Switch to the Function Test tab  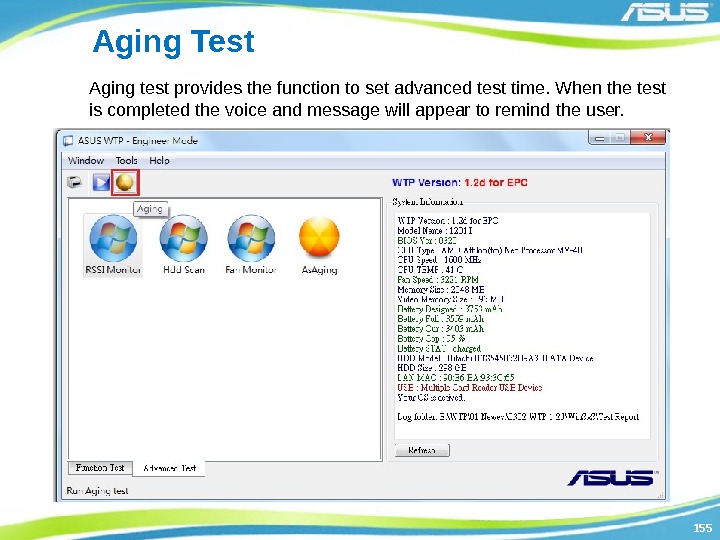coord(100,468)
